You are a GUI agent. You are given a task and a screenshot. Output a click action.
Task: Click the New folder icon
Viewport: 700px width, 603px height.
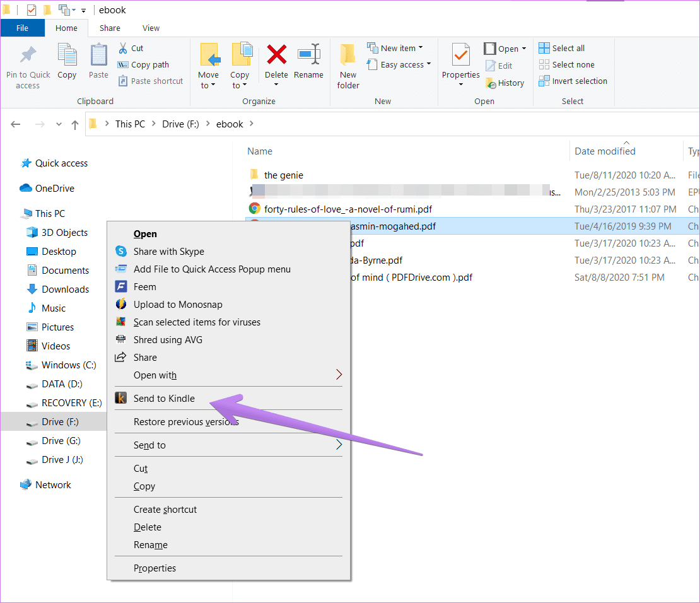(x=347, y=55)
